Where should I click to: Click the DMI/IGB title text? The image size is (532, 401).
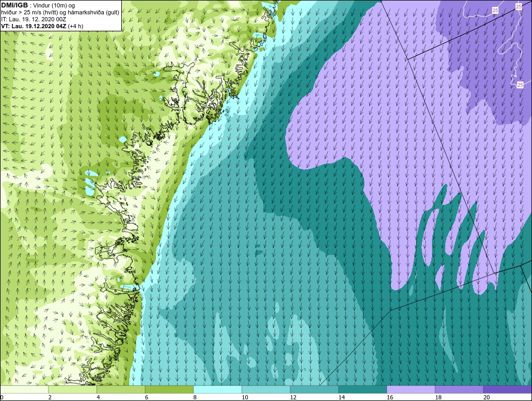pyautogui.click(x=14, y=5)
